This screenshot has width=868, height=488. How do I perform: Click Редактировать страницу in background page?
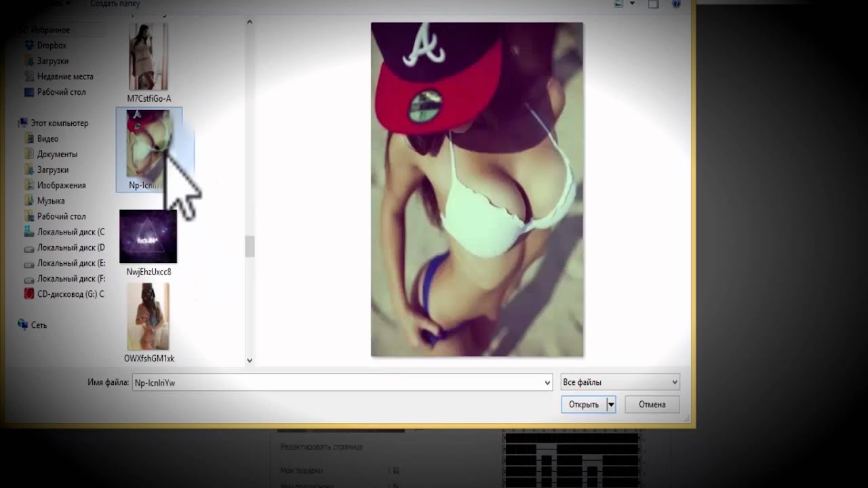[x=321, y=447]
